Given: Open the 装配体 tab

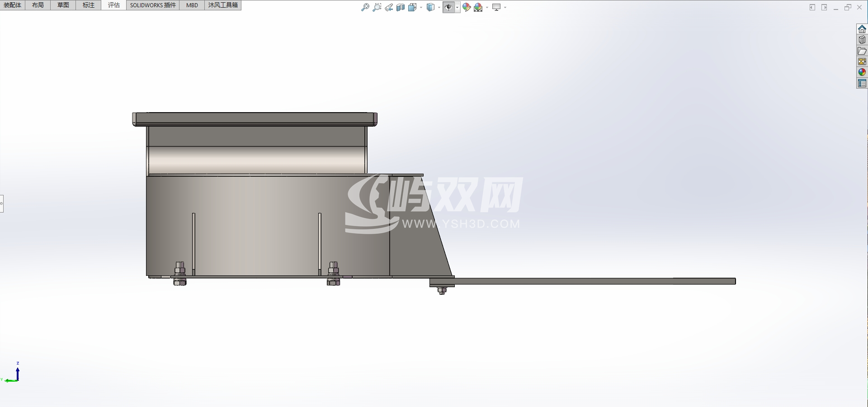Looking at the screenshot, I should coord(12,5).
